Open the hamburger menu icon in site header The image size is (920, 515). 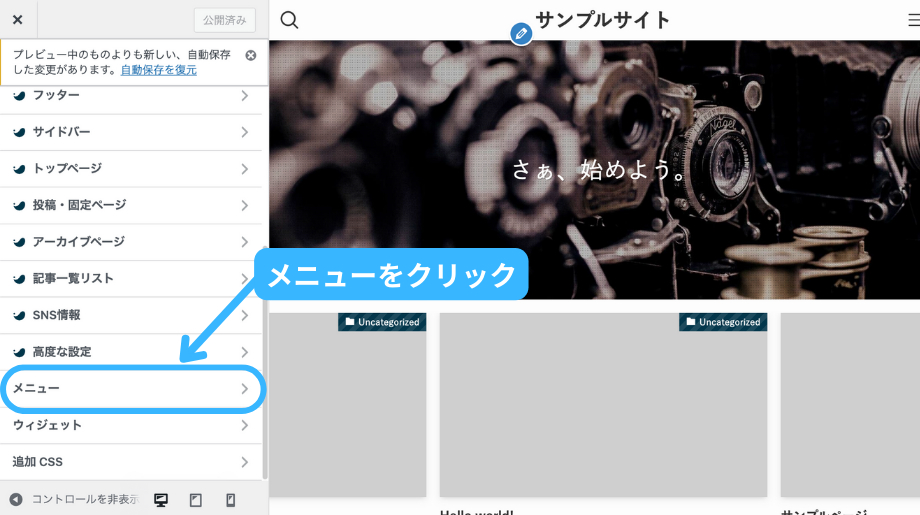(x=913, y=20)
